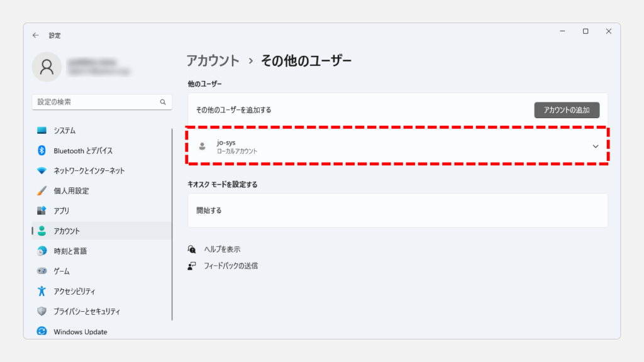The image size is (644, 362).
Task: Expand the jo-sys account chevron
Action: [x=596, y=146]
